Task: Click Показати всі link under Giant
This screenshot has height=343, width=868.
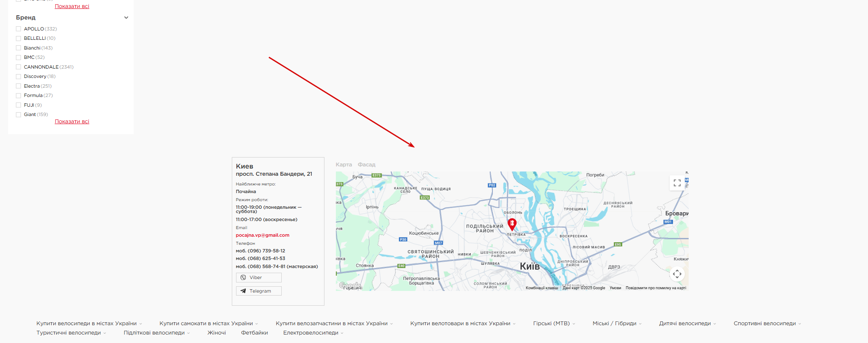Action: 72,122
